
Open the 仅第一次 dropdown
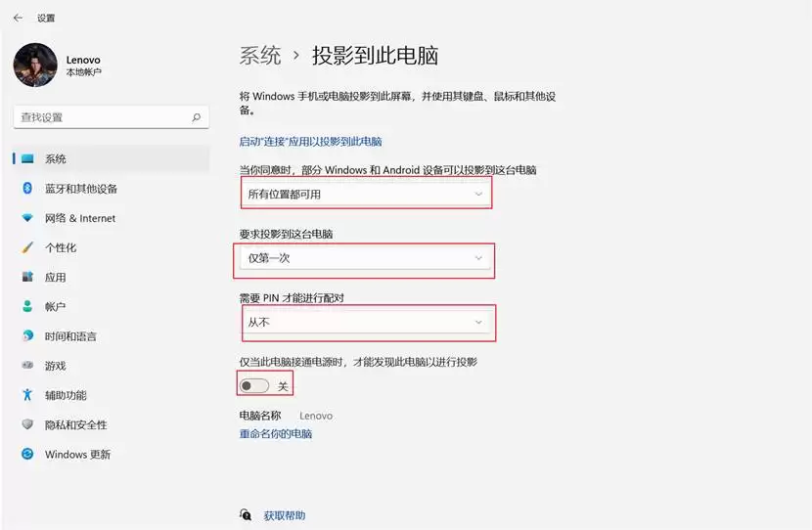[365, 258]
